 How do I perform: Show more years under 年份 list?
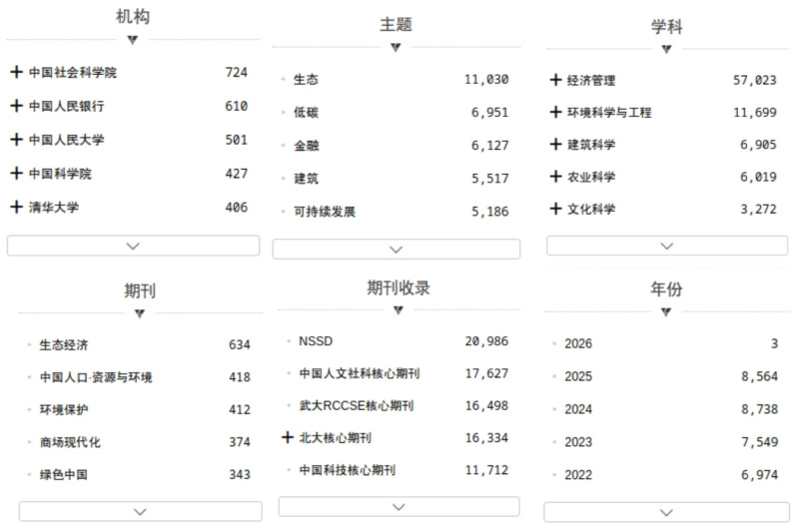click(x=666, y=512)
